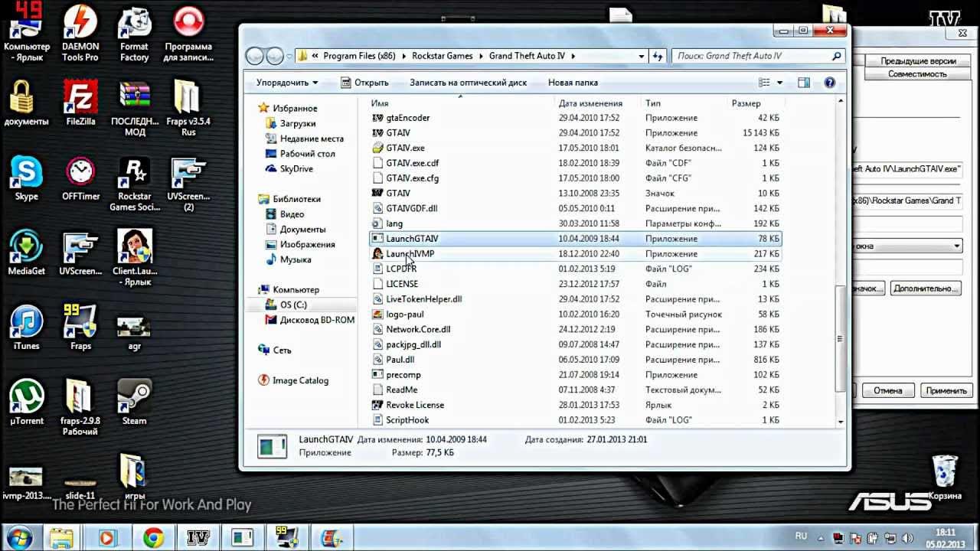Viewport: 980px width, 551px height.
Task: Go to Rockstar Games in the breadcrumb path
Action: pyautogui.click(x=443, y=56)
